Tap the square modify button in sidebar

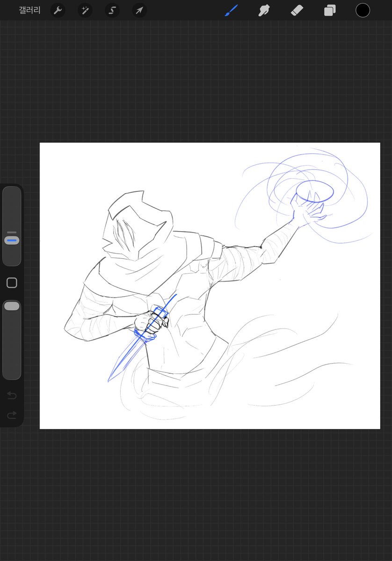(12, 283)
